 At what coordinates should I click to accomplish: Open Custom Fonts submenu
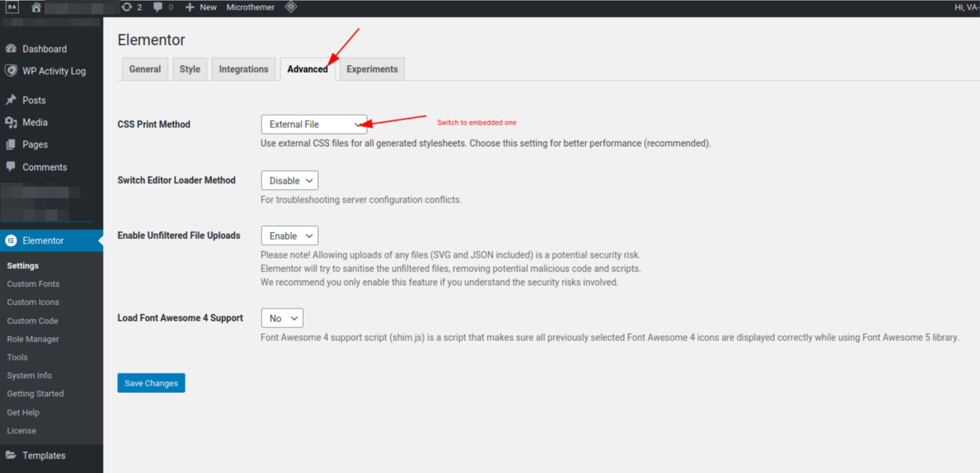tap(33, 284)
